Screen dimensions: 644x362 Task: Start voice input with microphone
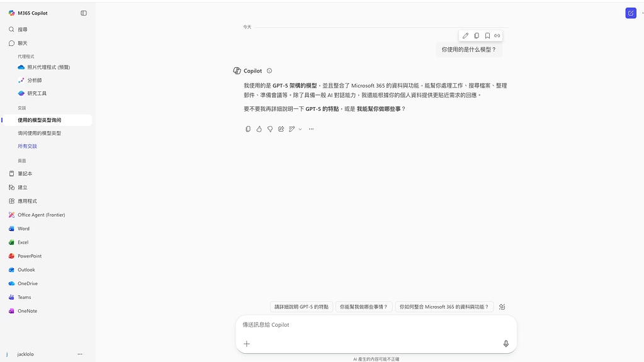click(x=506, y=344)
